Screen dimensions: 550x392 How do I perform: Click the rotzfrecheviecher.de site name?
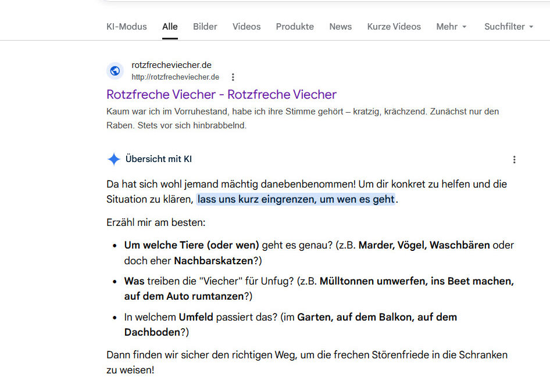click(x=172, y=65)
